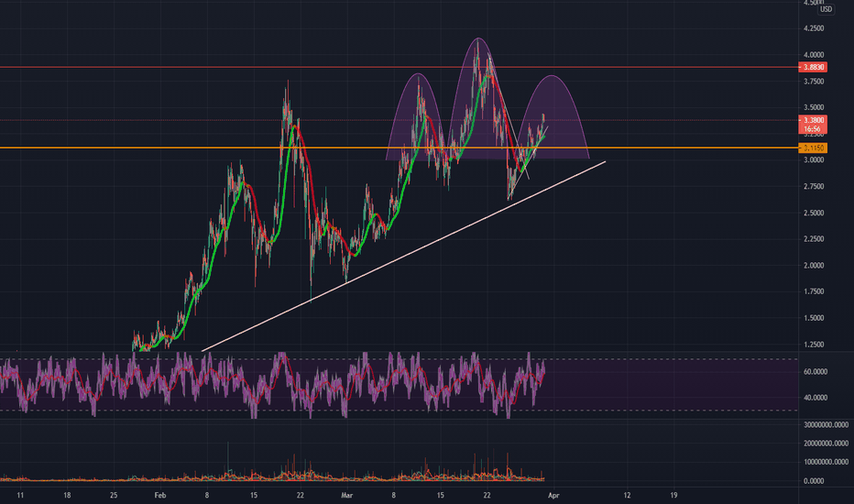Viewport: 854px width, 504px height.
Task: Click the Feb label on time axis
Action: pos(160,496)
